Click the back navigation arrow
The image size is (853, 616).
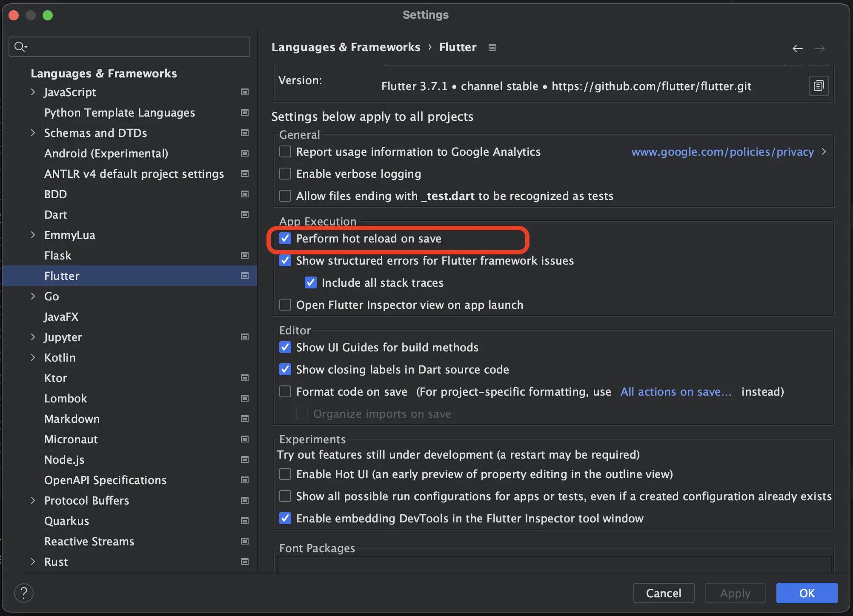click(797, 48)
